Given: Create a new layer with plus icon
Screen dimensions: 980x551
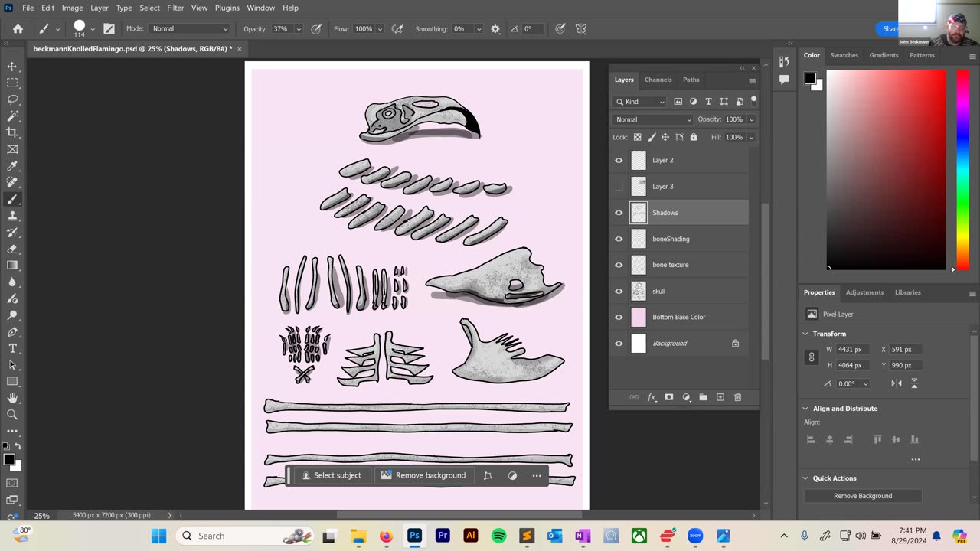Looking at the screenshot, I should (720, 397).
